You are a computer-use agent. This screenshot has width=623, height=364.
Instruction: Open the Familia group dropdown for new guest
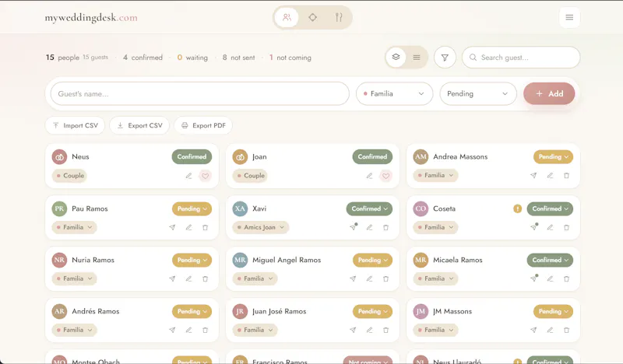394,93
